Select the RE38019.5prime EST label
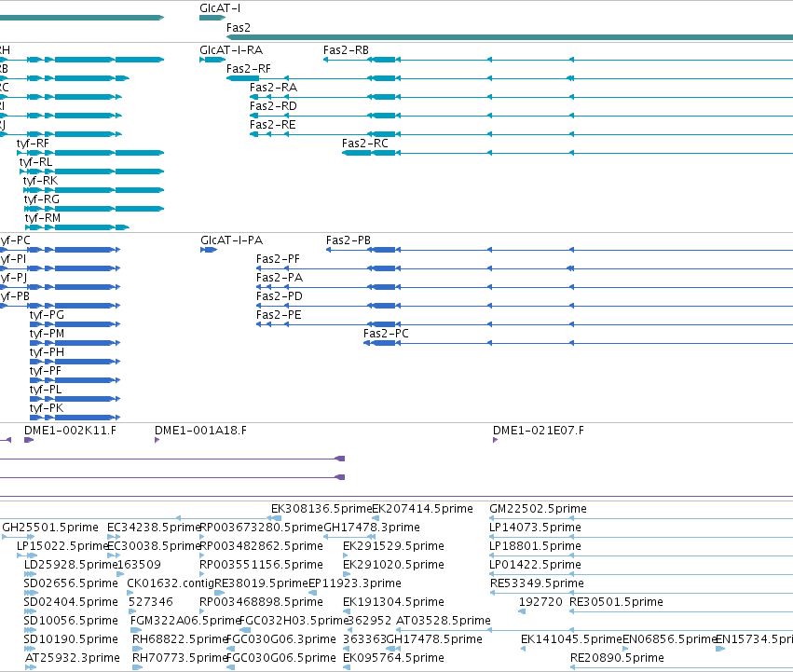This screenshot has width=793, height=672. click(x=262, y=583)
